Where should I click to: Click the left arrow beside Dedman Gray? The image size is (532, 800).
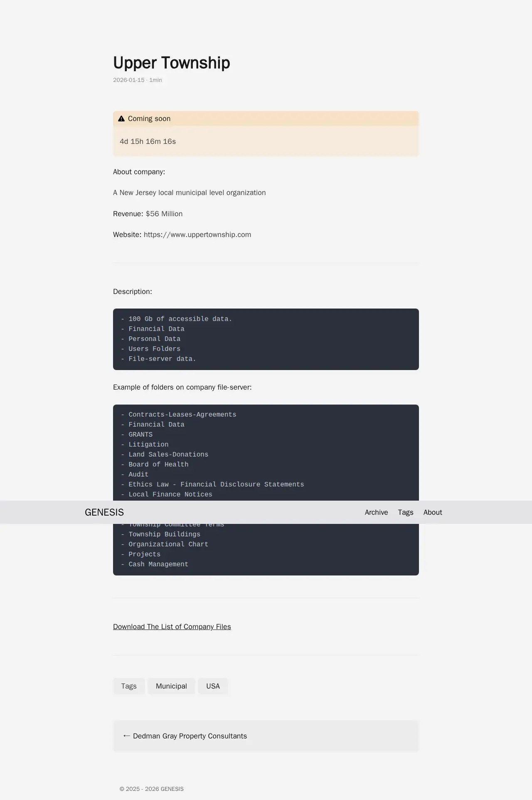pyautogui.click(x=127, y=736)
